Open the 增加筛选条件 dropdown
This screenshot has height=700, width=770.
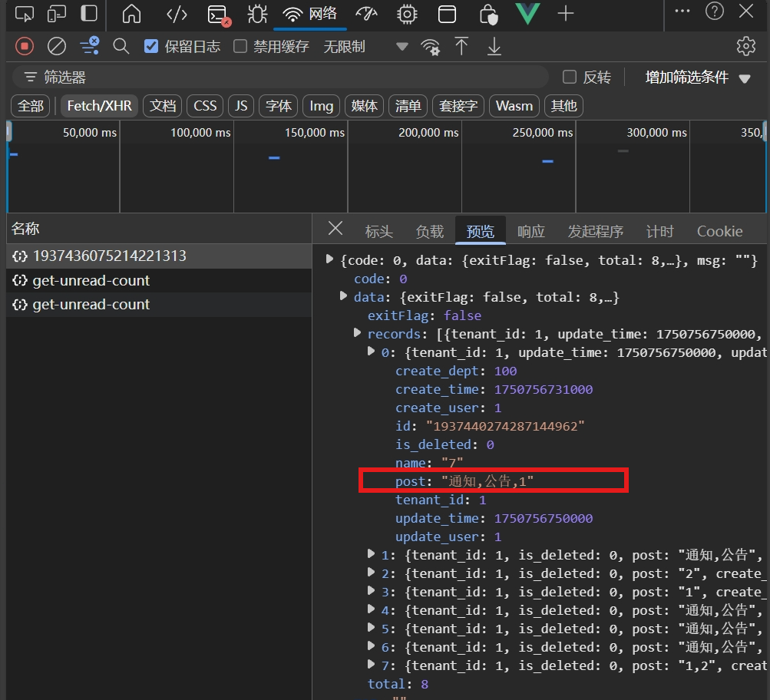698,78
